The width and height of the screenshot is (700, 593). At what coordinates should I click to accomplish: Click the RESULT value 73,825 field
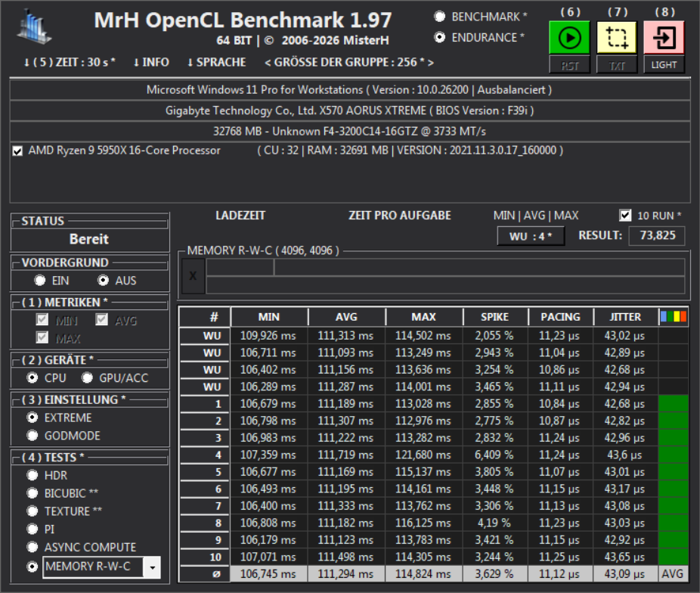[657, 236]
